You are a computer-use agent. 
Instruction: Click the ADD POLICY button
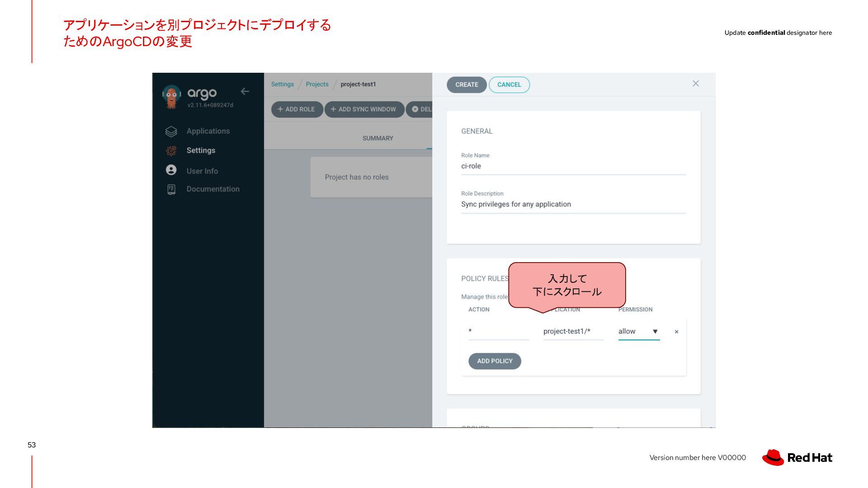tap(495, 361)
